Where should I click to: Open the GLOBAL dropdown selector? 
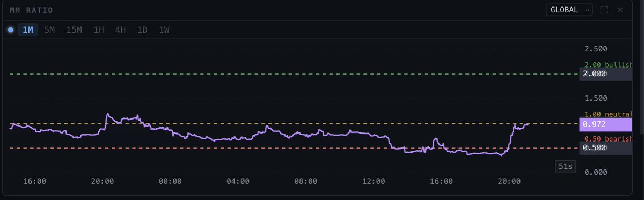[569, 10]
